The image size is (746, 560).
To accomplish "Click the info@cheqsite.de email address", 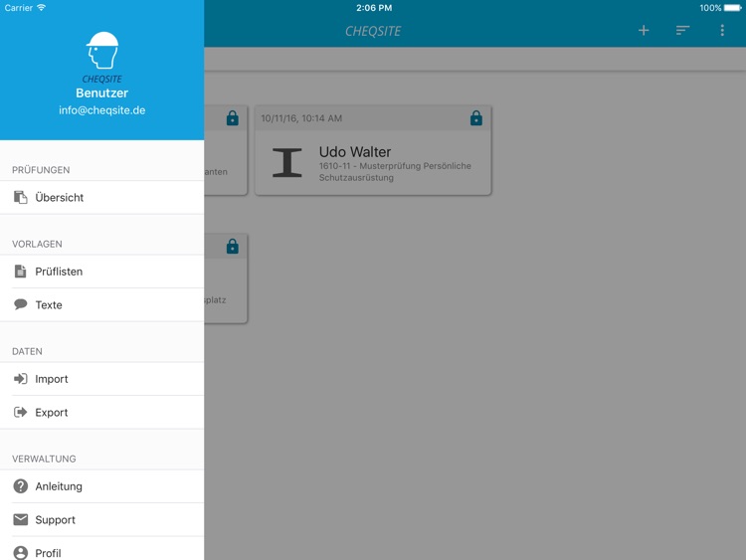I will [x=102, y=110].
